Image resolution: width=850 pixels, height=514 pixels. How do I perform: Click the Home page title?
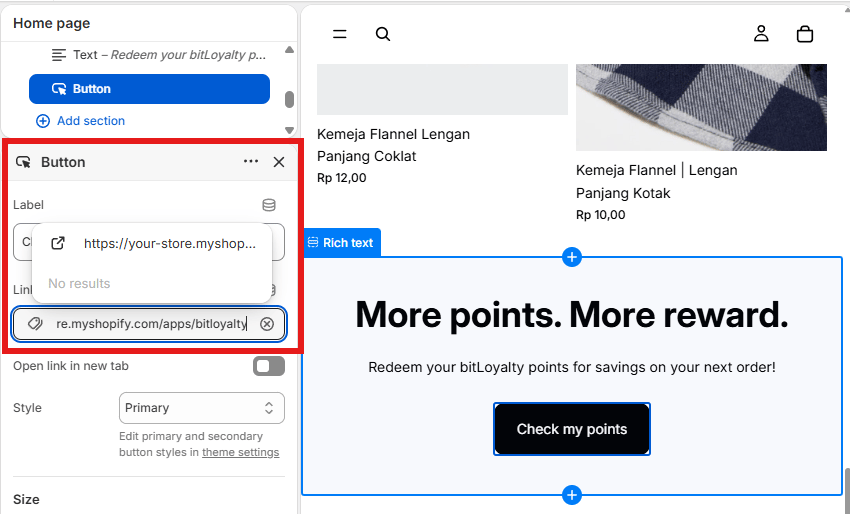[x=51, y=23]
